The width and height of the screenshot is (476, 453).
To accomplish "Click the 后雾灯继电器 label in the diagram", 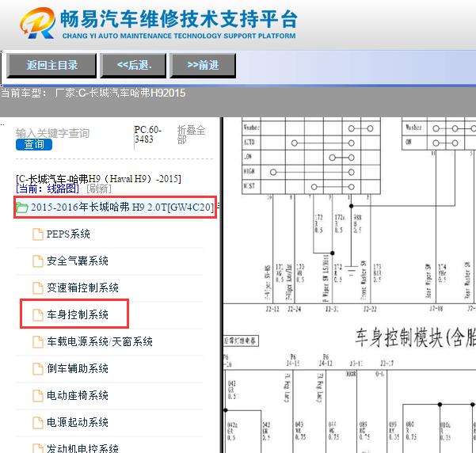I will (241, 341).
